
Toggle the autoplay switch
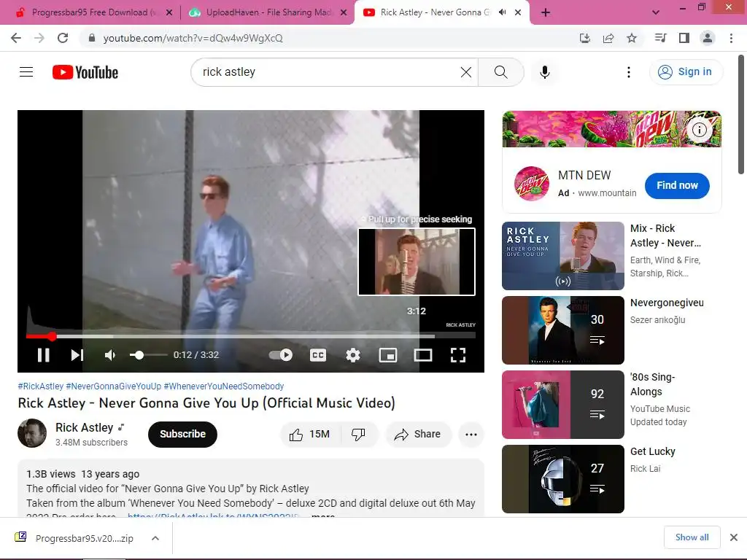click(x=281, y=355)
